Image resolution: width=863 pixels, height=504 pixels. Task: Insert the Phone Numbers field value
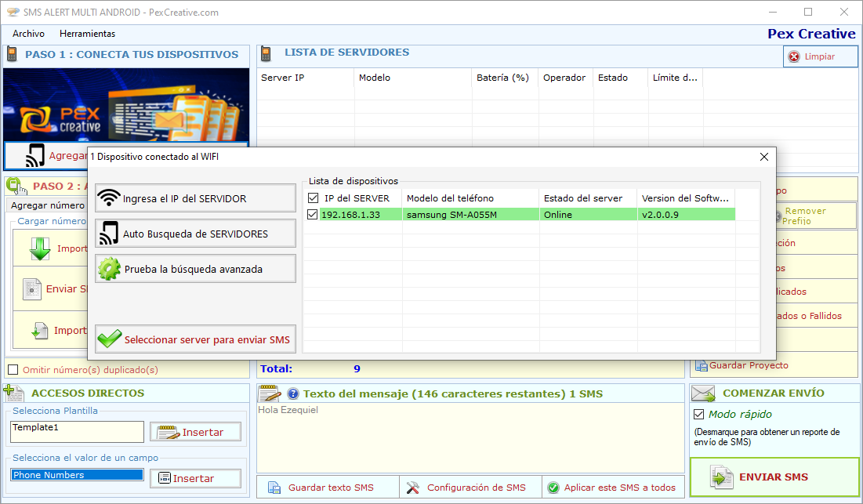[x=195, y=478]
